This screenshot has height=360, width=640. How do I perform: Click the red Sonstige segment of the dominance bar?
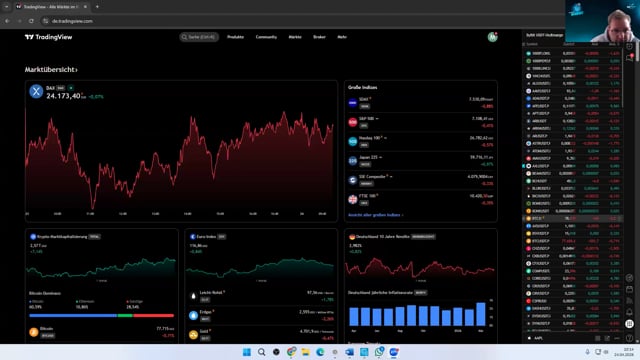pos(153,316)
